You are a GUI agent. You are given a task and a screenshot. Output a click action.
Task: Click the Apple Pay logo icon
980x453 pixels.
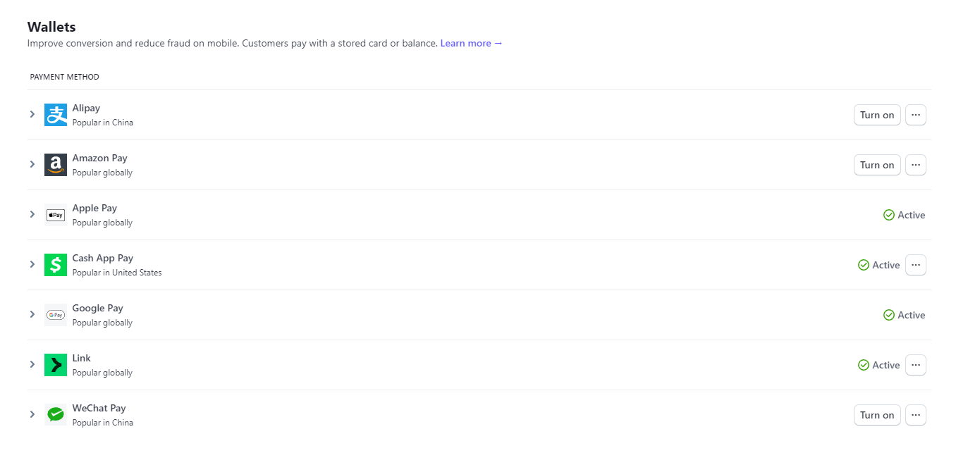point(56,215)
